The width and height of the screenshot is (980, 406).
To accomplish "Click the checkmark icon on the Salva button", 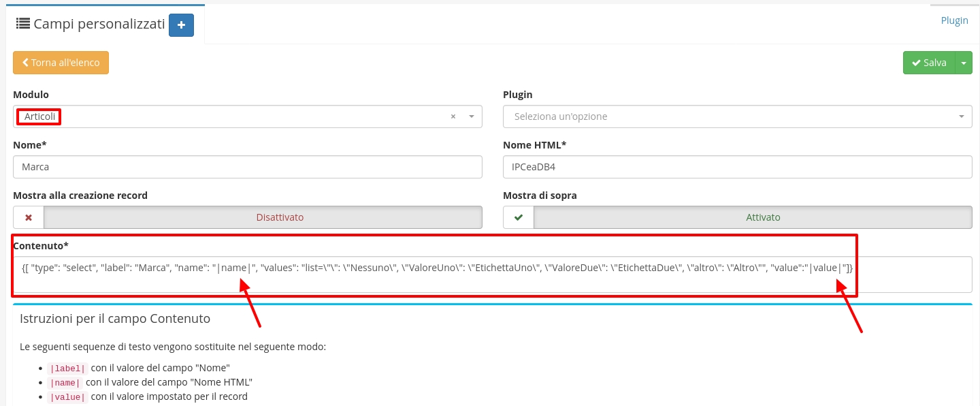I will pos(916,63).
